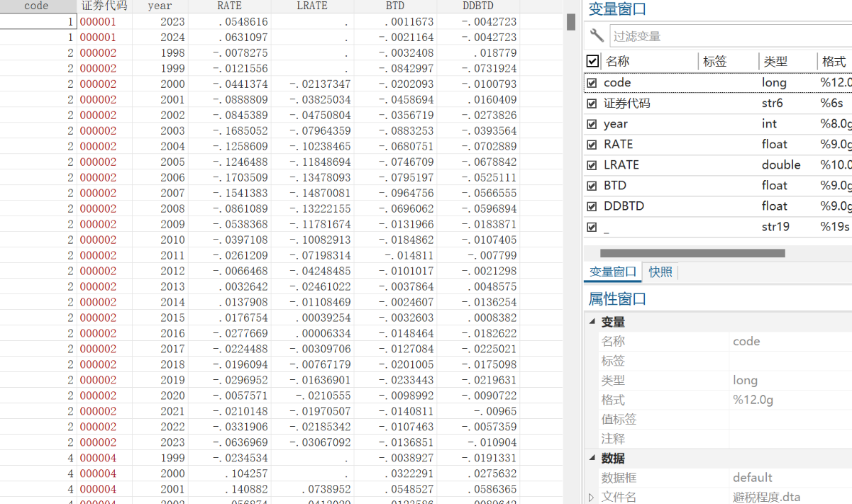Toggle the RATE variable checkbox

tap(592, 145)
